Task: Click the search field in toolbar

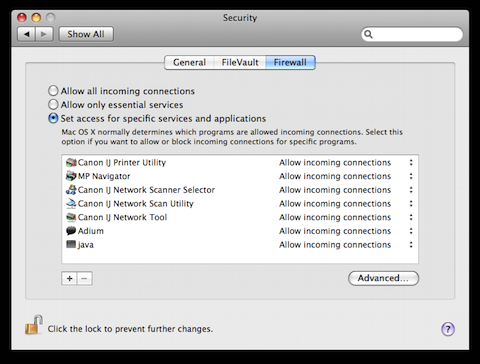Action: pyautogui.click(x=412, y=34)
